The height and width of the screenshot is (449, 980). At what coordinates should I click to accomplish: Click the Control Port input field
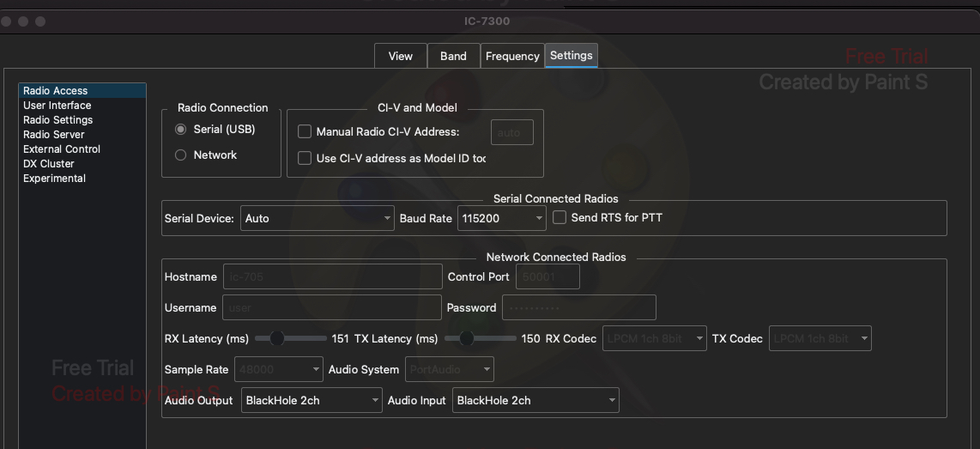pos(547,276)
